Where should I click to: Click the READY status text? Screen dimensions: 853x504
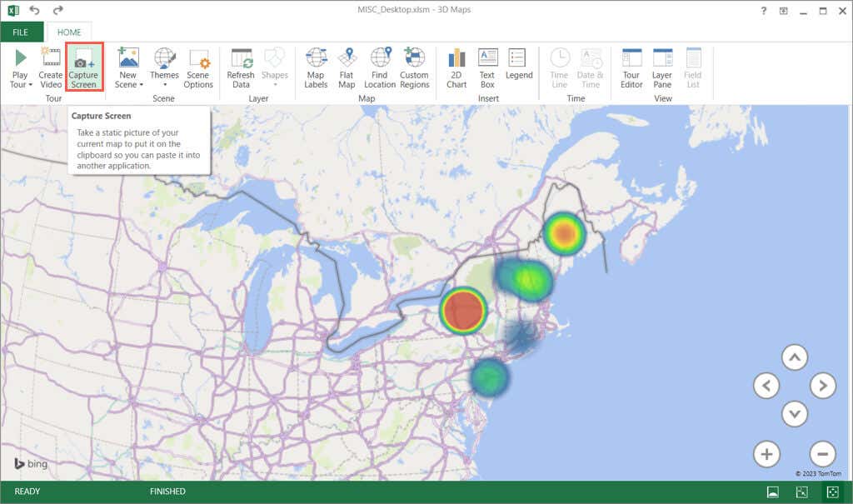[x=27, y=492]
